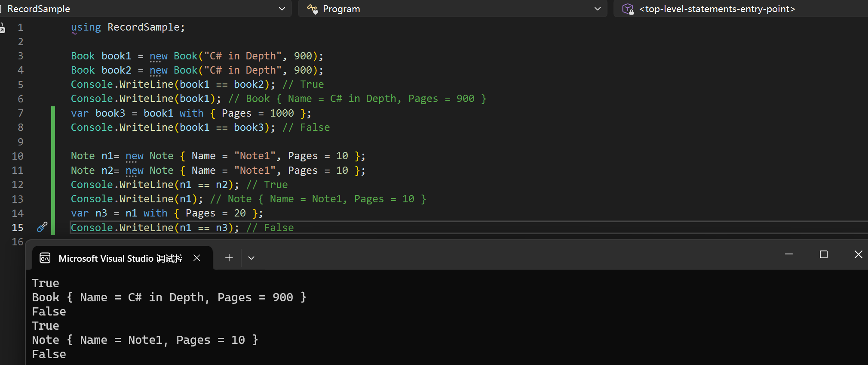Open a new terminal tab with plus button

[x=229, y=258]
